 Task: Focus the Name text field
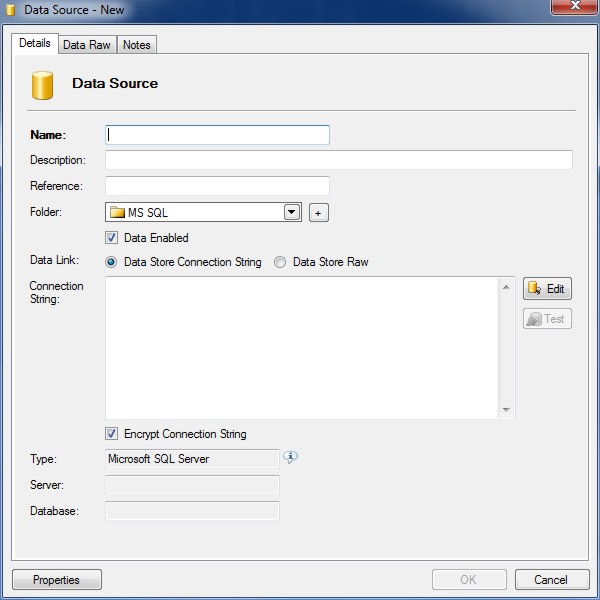click(x=217, y=134)
